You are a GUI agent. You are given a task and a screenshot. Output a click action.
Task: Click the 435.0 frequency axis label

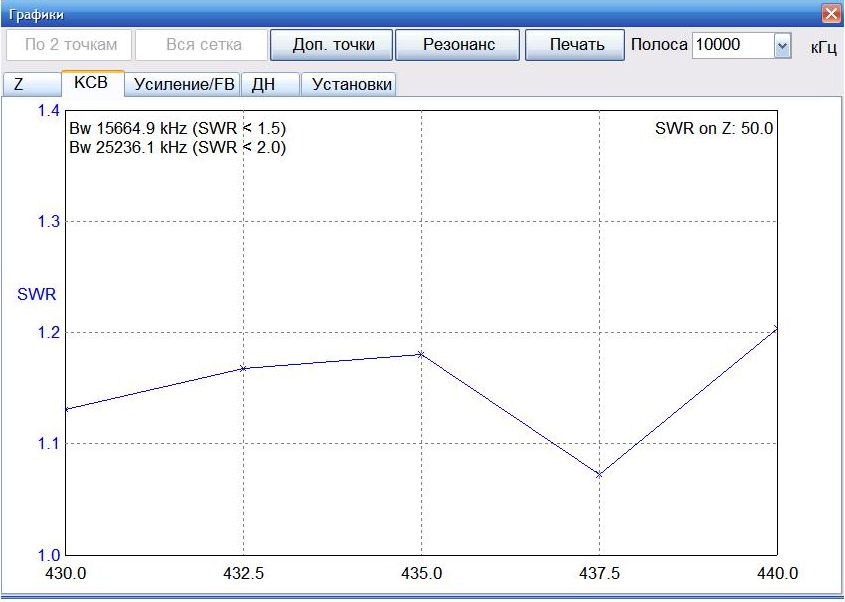pos(421,573)
